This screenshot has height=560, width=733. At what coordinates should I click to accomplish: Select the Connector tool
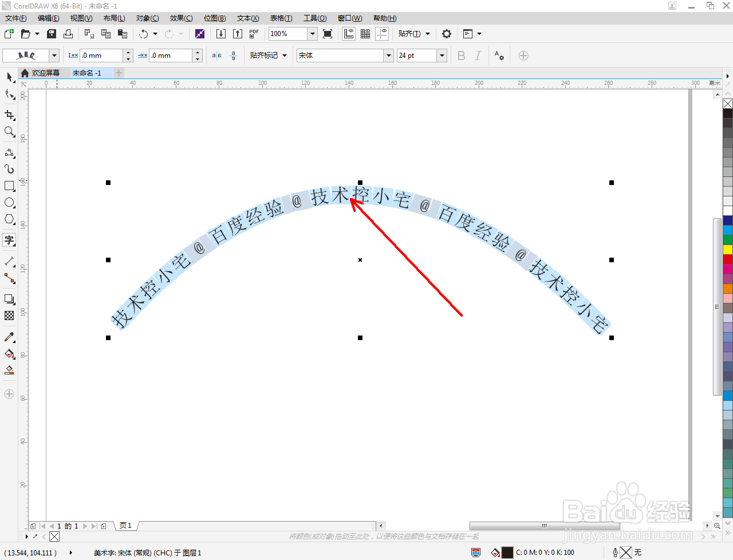tap(9, 278)
